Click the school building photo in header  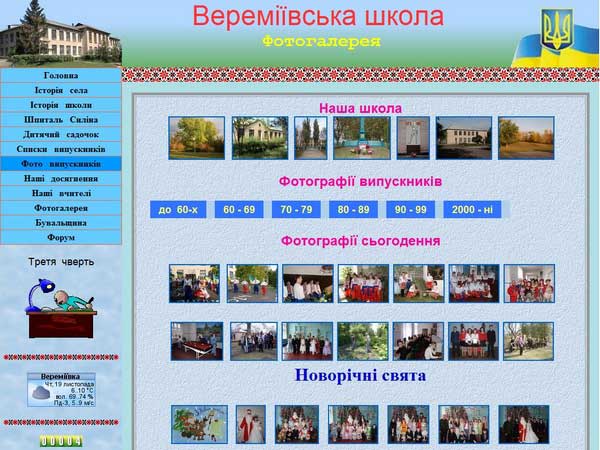[x=58, y=34]
